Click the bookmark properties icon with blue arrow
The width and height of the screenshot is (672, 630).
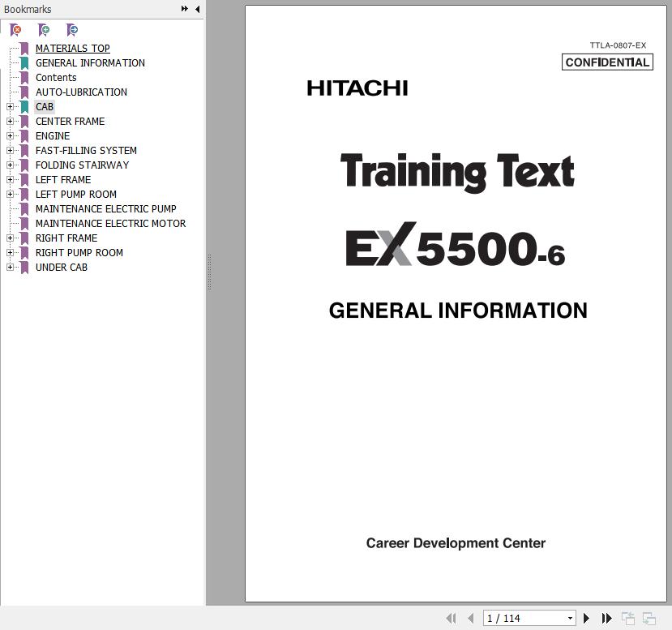point(72,29)
